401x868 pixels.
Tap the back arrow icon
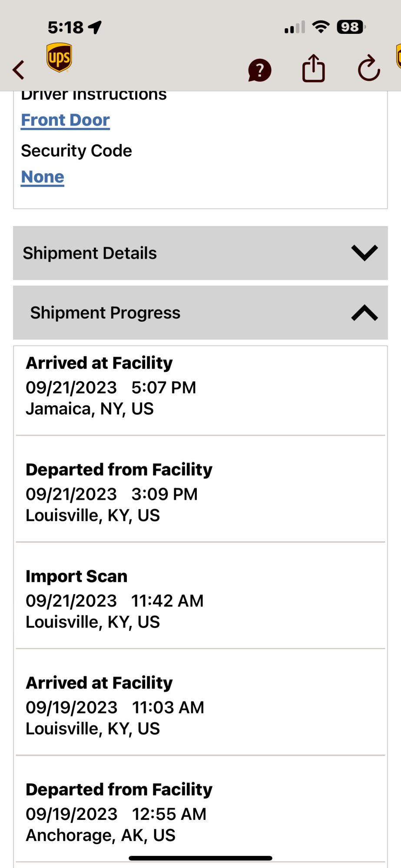[19, 69]
